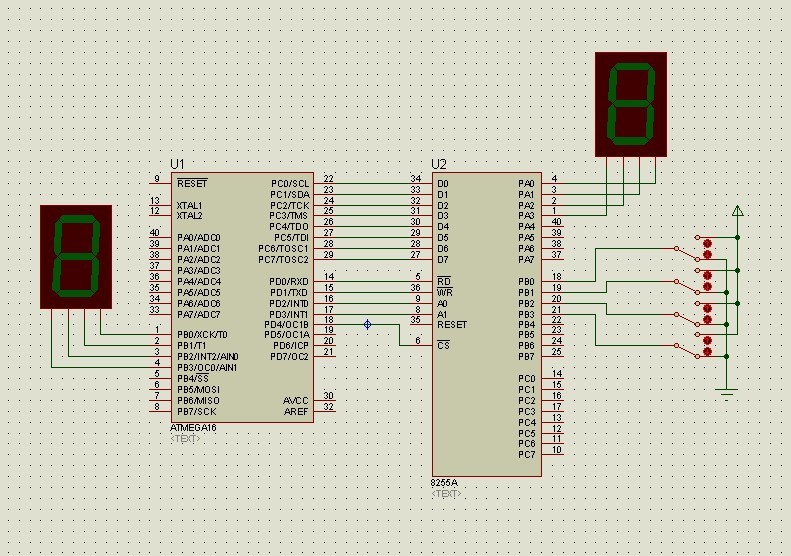Click the RESET pin label on U1

(192, 184)
